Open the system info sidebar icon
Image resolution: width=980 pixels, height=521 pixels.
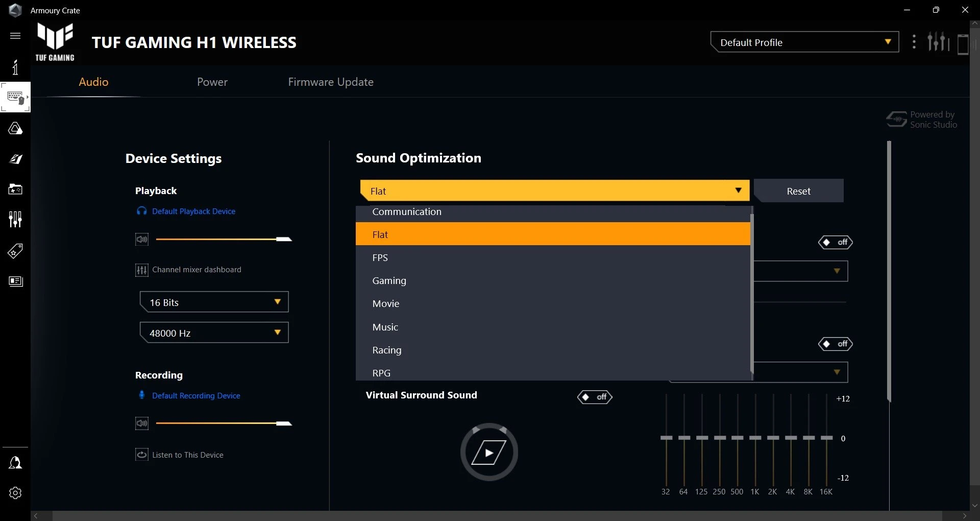pyautogui.click(x=15, y=67)
